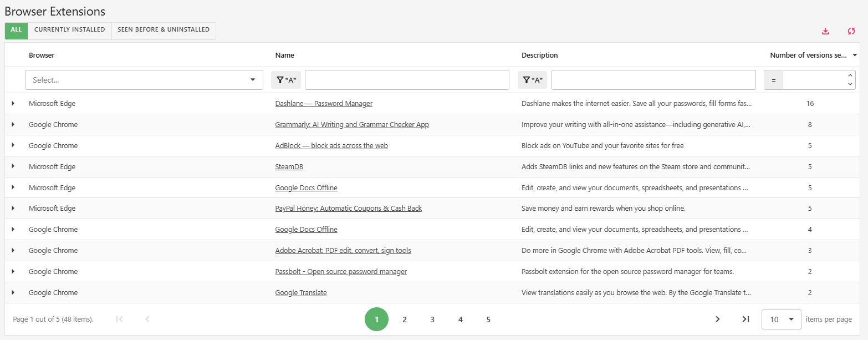Click the refresh table icon
Screen dimensions: 868x340
click(x=851, y=31)
